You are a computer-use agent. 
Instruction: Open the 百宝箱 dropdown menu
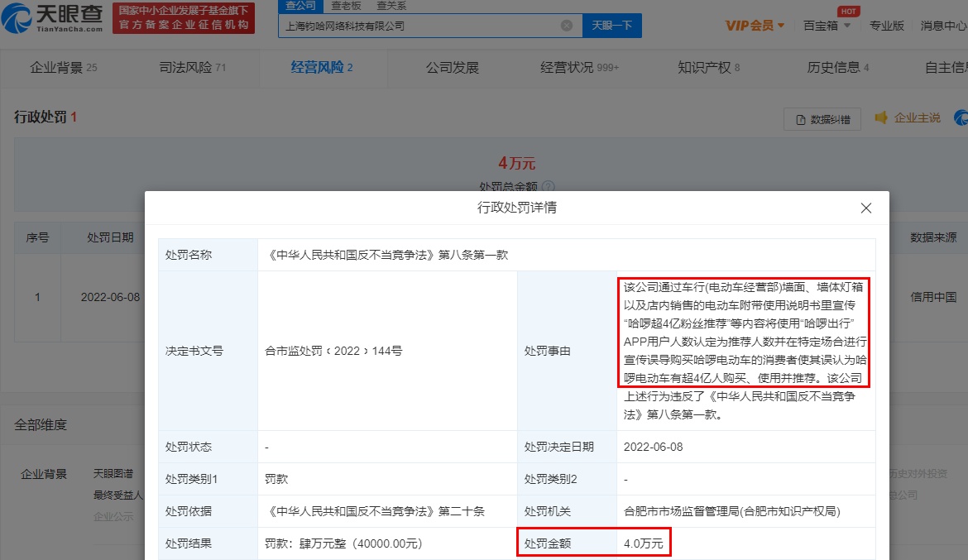coord(826,26)
